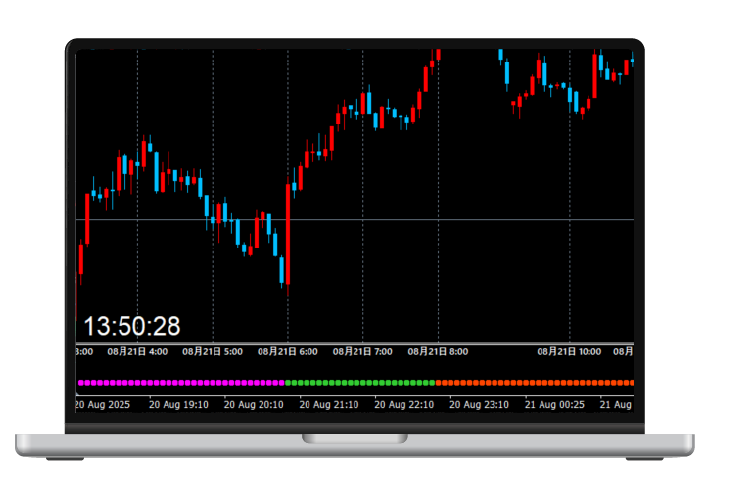Screen dimensions: 739x499
Task: Click the 20 Aug 2025 date label
Action: (x=104, y=405)
